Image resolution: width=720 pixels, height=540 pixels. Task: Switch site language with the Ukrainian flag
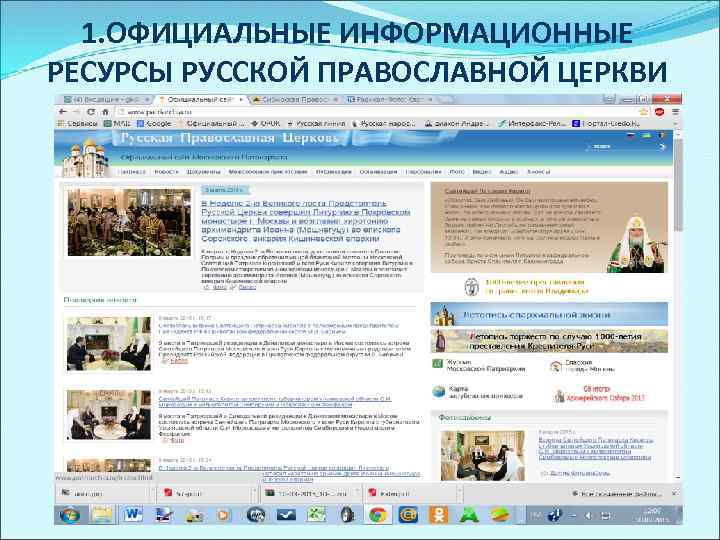tap(646, 135)
